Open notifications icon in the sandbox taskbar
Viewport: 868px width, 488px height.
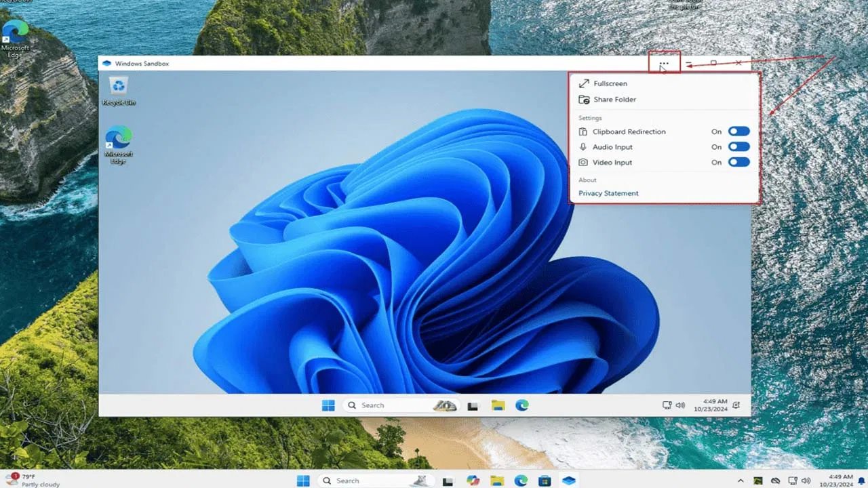click(x=736, y=405)
